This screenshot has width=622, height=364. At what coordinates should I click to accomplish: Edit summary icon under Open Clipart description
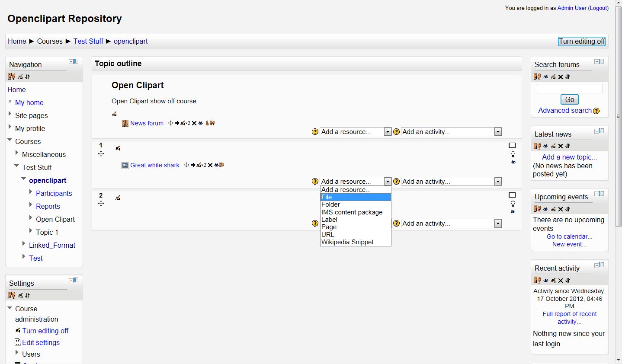114,114
